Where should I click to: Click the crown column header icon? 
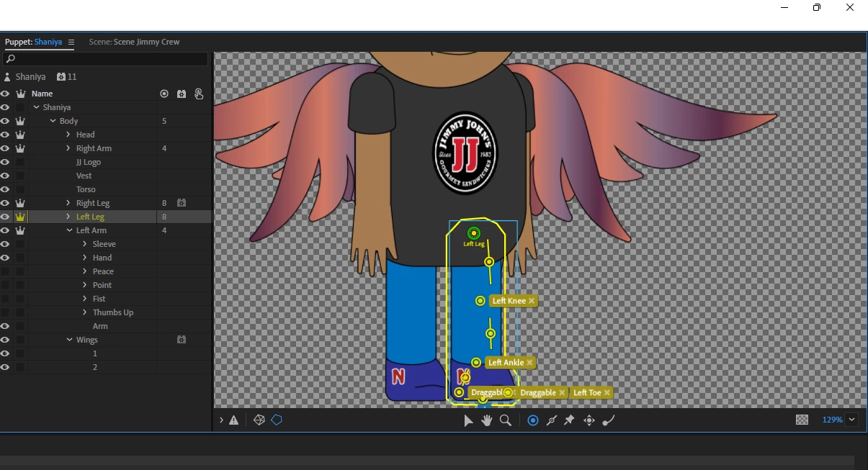point(20,94)
